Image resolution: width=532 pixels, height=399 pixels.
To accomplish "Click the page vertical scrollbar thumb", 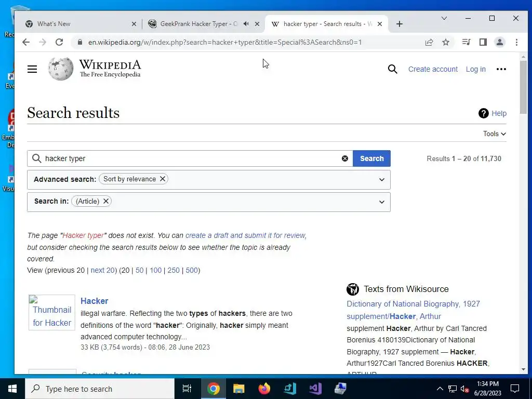I will [523, 87].
